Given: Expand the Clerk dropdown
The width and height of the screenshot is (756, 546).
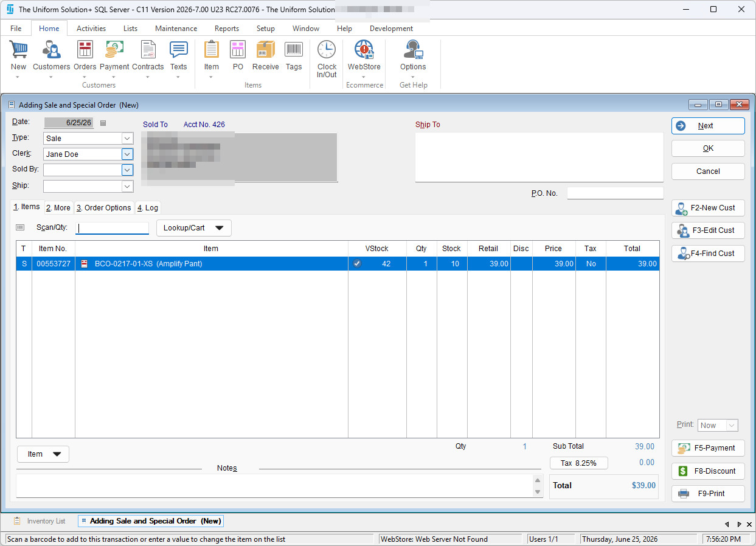Looking at the screenshot, I should pyautogui.click(x=127, y=154).
